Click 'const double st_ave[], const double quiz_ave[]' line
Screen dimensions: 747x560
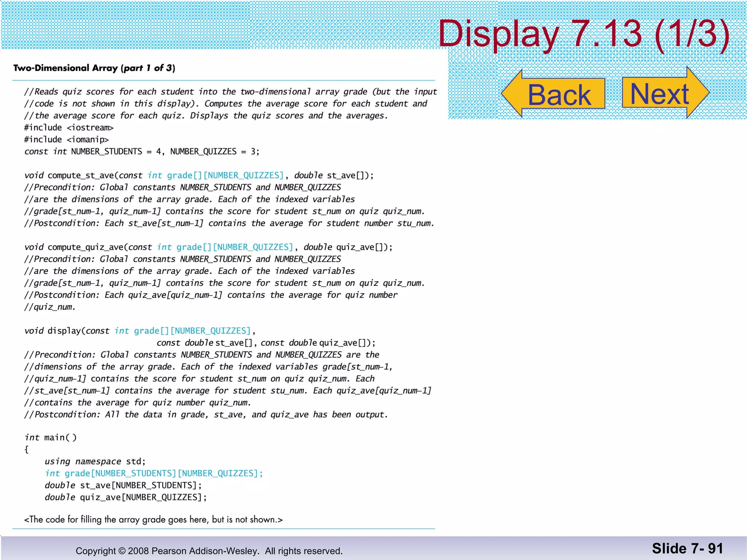[266, 343]
